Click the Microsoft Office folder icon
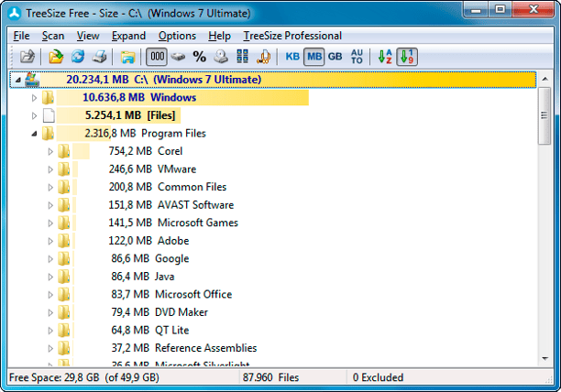Screen dimensions: 561x392 64,294
